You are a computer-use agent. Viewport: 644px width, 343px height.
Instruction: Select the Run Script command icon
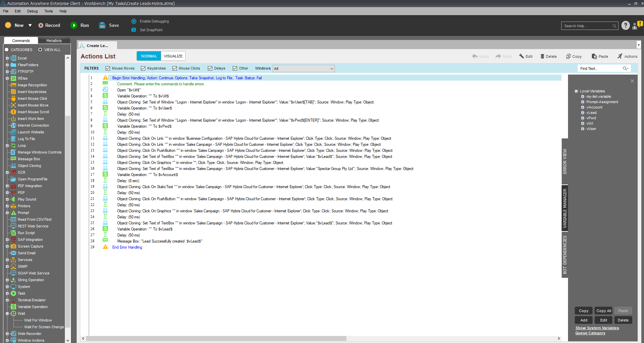pyautogui.click(x=13, y=233)
